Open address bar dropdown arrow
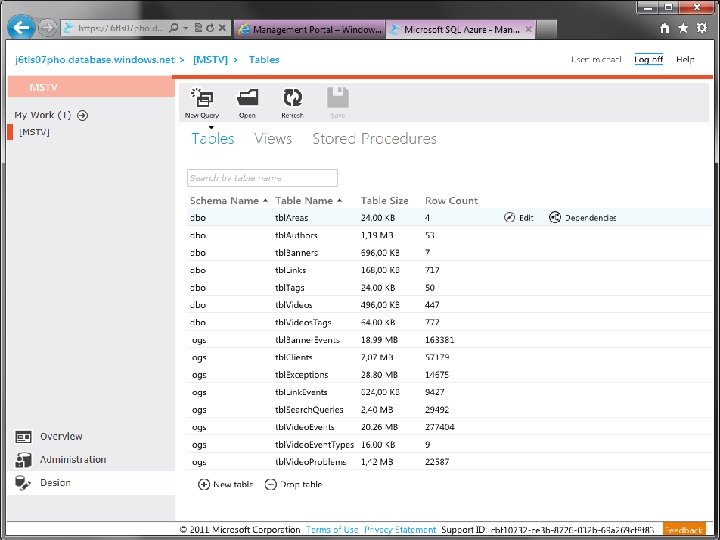 186,28
